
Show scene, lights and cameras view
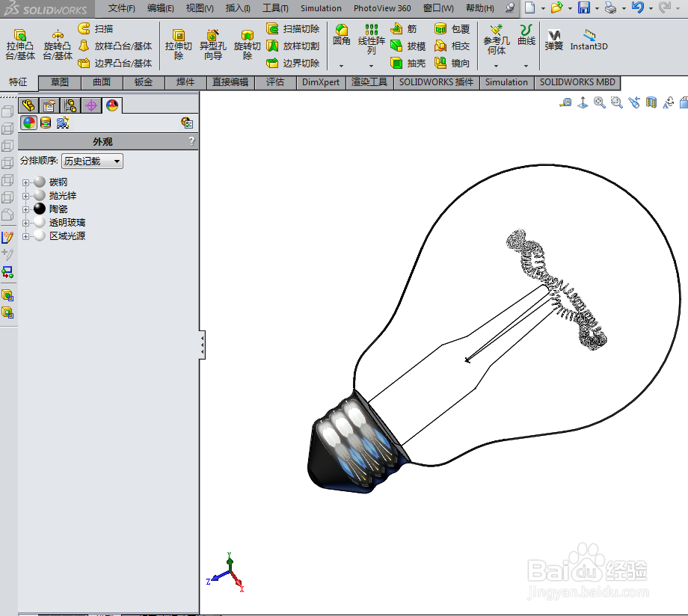pos(63,123)
